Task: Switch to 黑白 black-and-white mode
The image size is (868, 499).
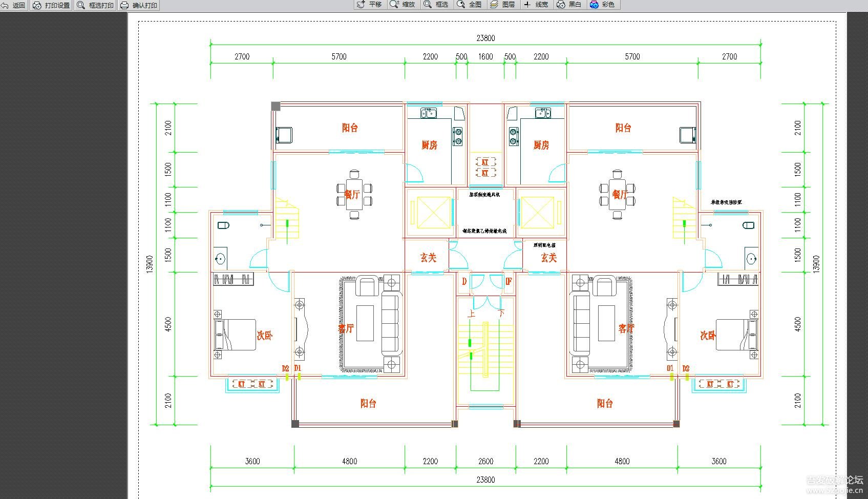Action: tap(569, 5)
